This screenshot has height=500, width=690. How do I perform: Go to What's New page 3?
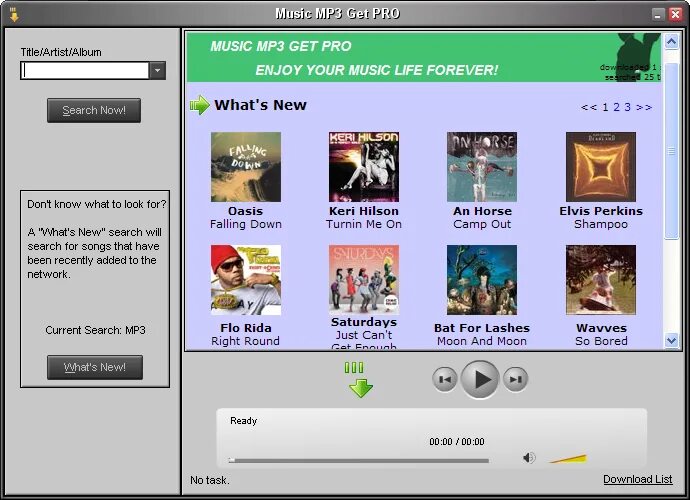pyautogui.click(x=628, y=107)
